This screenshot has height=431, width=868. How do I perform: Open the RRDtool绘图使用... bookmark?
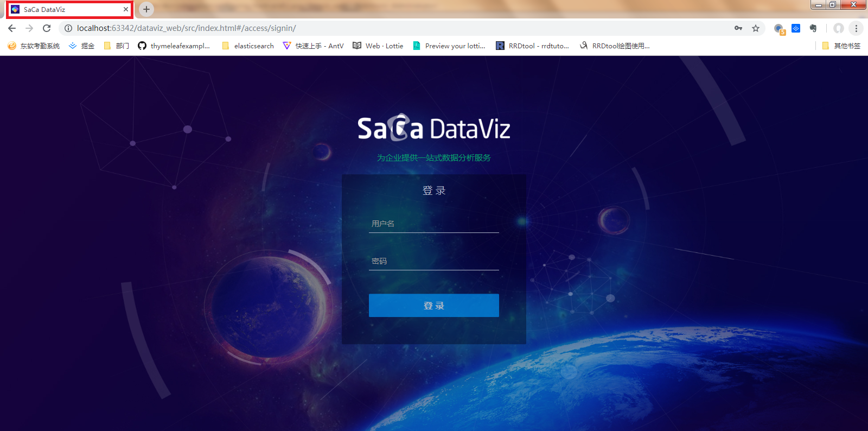(614, 46)
